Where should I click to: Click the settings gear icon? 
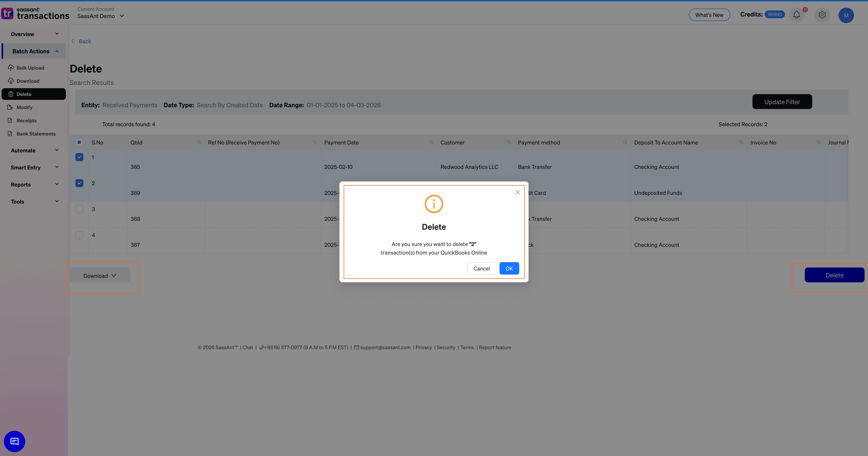[x=822, y=15]
